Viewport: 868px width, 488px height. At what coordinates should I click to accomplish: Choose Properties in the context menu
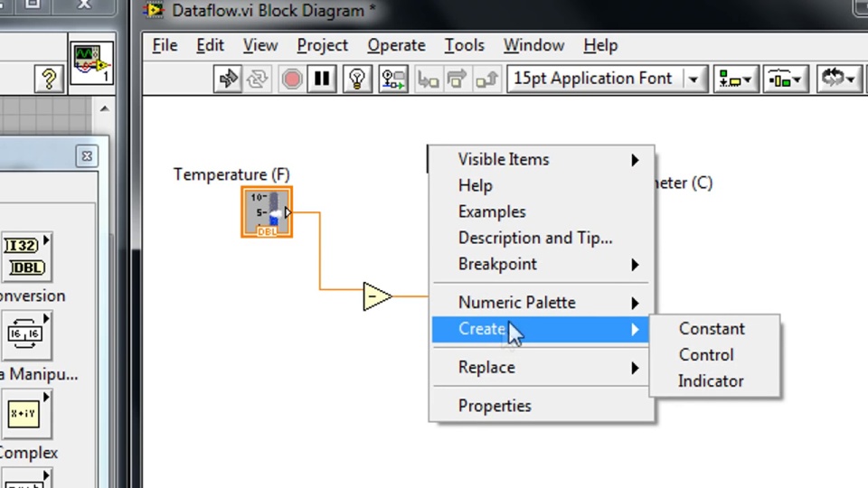[x=541, y=406]
